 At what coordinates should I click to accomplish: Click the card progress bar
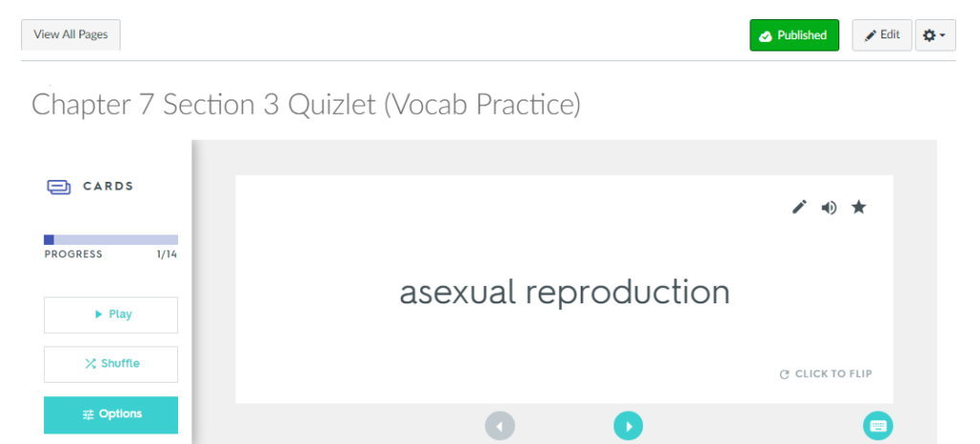(x=111, y=239)
